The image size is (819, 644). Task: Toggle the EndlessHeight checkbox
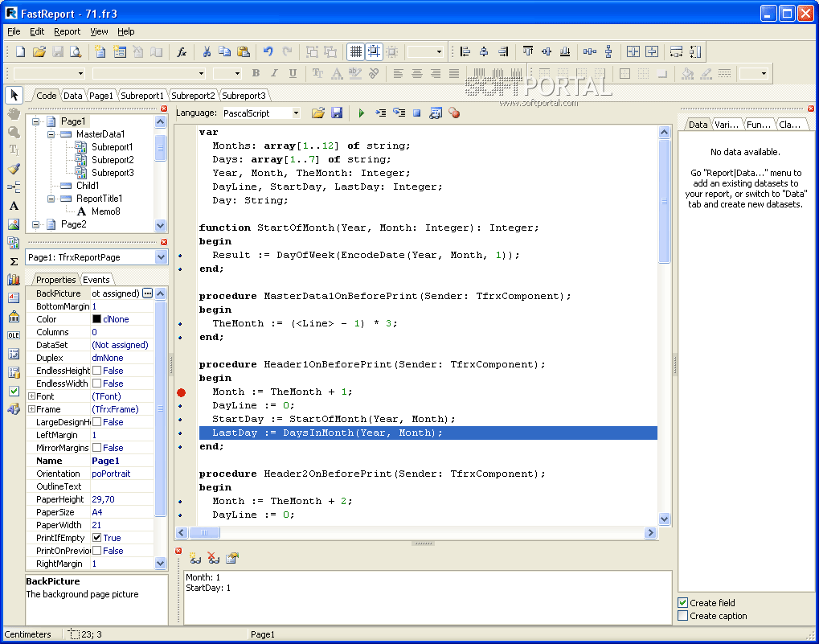tap(96, 371)
